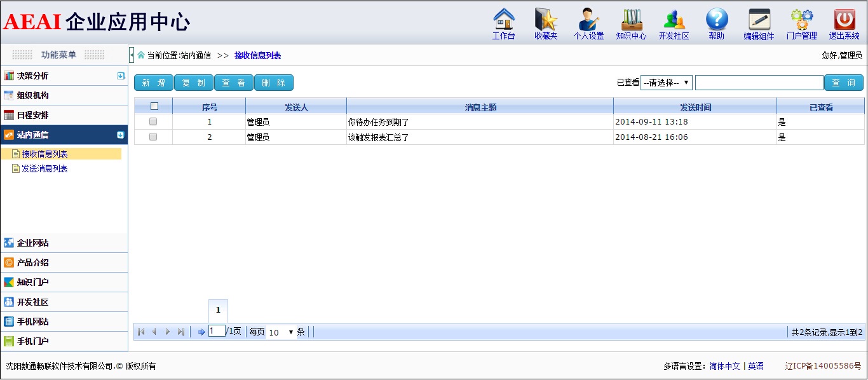Click the 查询 search button
Viewport: 868px width, 380px height.
[843, 83]
